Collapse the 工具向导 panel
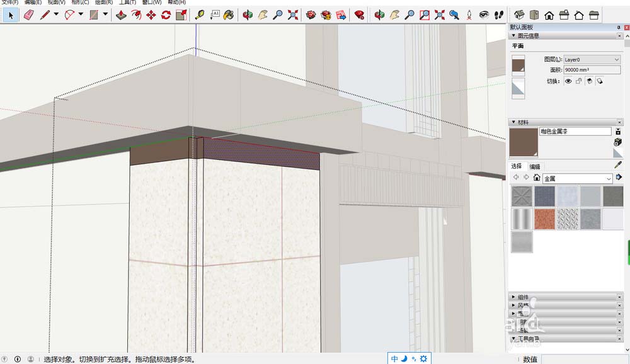Image resolution: width=630 pixels, height=364 pixels. tap(513, 339)
